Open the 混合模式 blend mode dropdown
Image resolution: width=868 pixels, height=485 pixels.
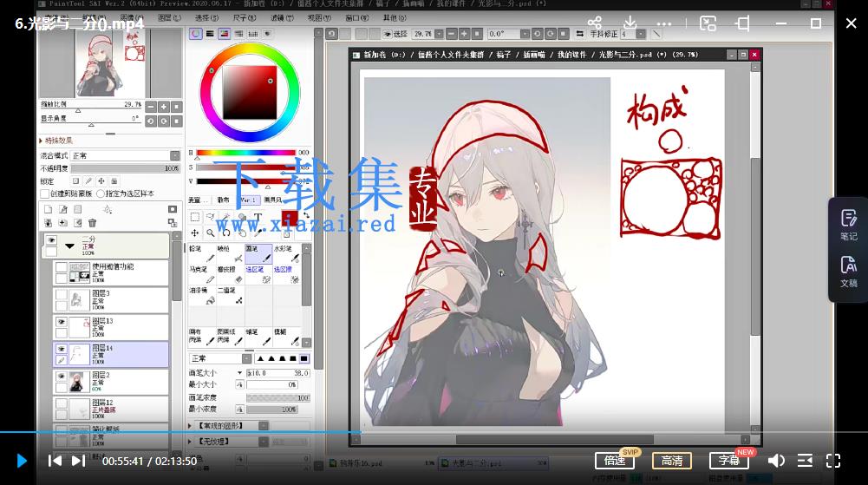pyautogui.click(x=125, y=155)
